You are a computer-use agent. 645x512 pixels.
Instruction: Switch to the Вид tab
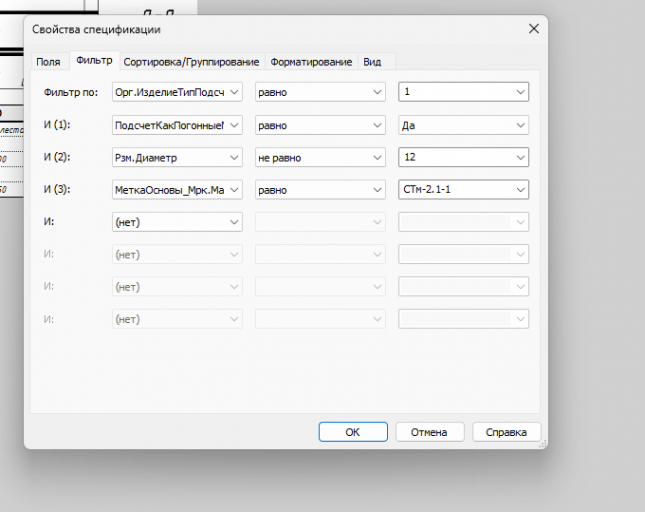pos(372,62)
